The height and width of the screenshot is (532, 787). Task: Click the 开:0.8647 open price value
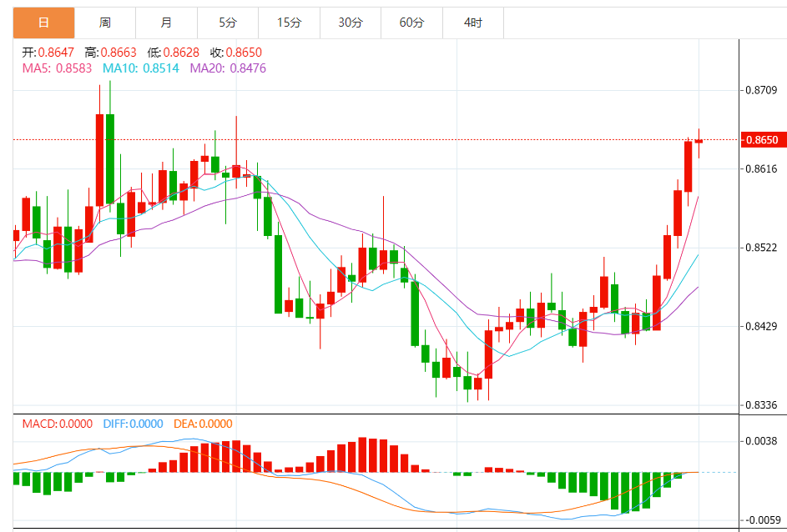point(48,53)
